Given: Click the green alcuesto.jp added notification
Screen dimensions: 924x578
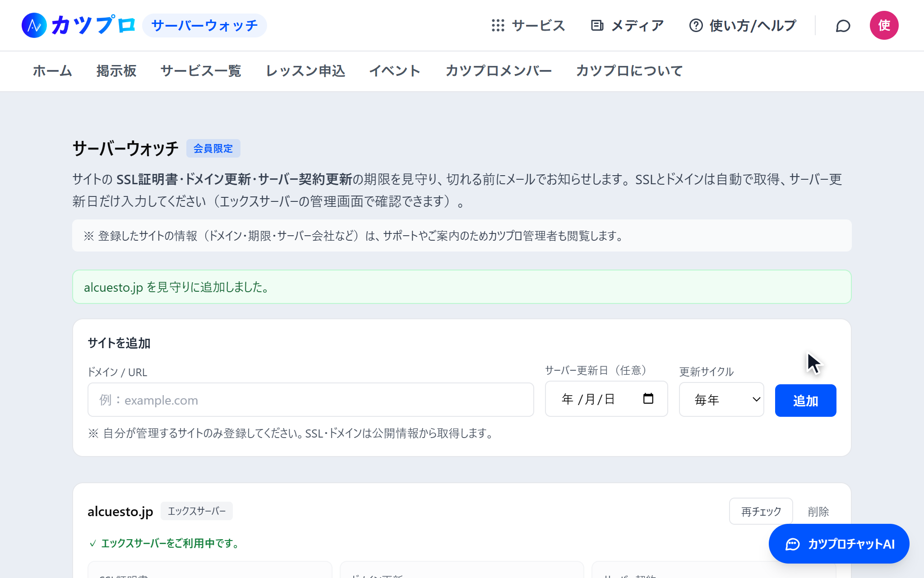Looking at the screenshot, I should click(x=462, y=287).
